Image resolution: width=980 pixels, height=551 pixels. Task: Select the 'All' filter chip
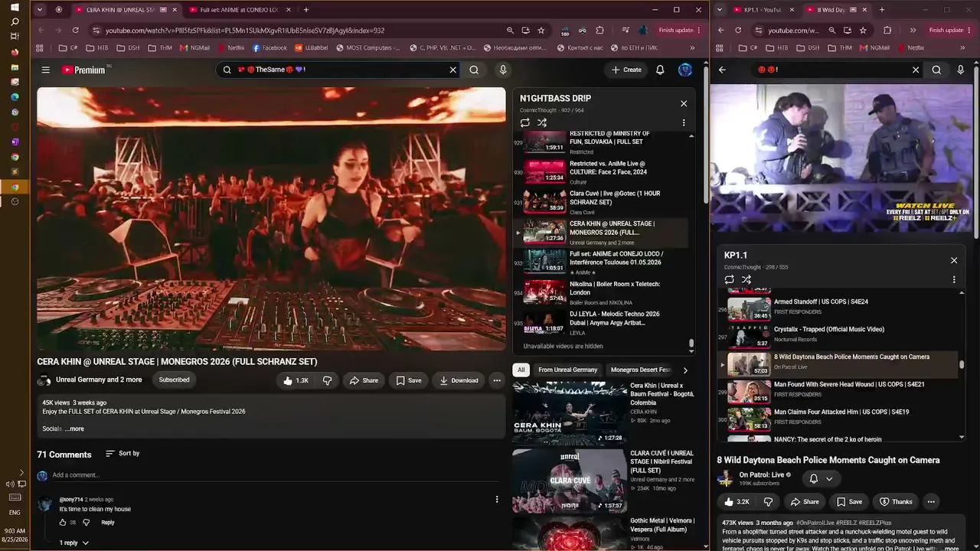pos(521,370)
